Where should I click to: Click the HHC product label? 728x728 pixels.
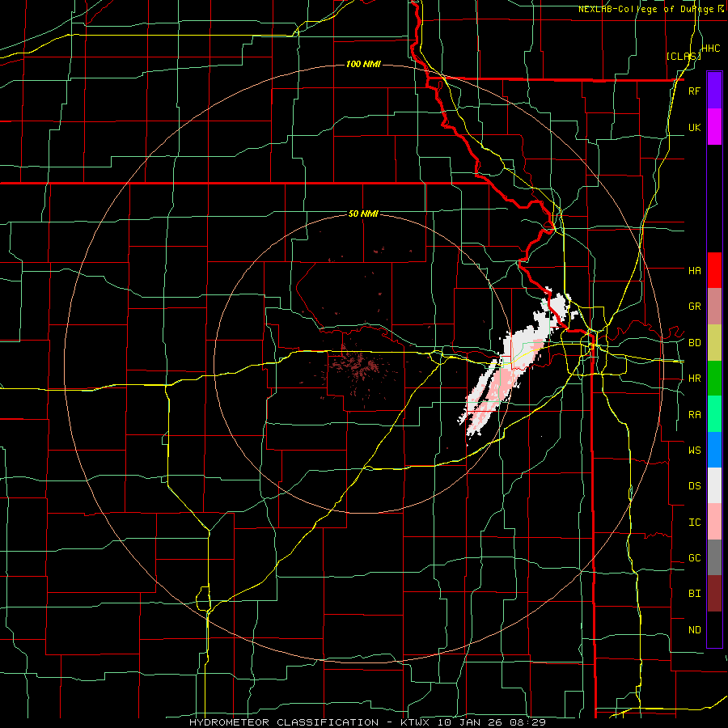point(710,49)
